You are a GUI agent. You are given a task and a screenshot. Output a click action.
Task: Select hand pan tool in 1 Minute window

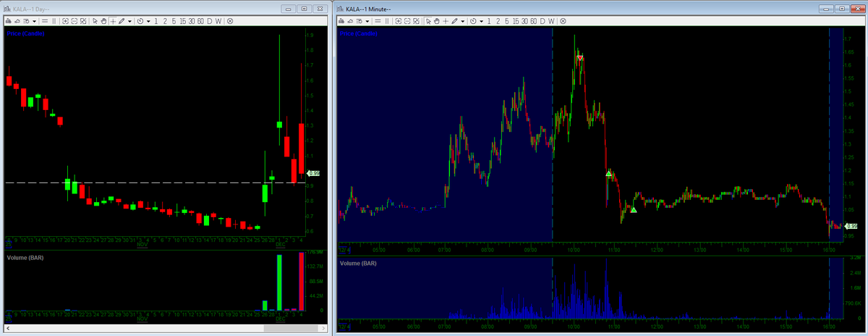click(x=437, y=21)
